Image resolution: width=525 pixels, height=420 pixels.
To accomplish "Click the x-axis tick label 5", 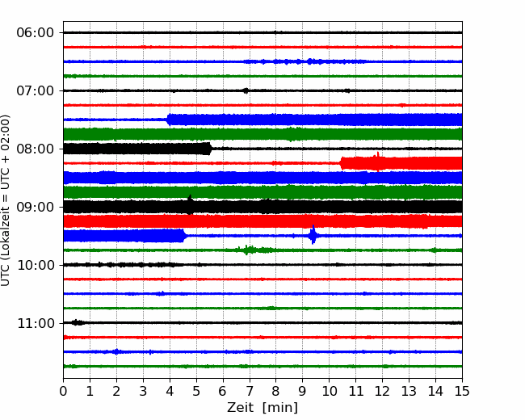I will click(x=196, y=391).
